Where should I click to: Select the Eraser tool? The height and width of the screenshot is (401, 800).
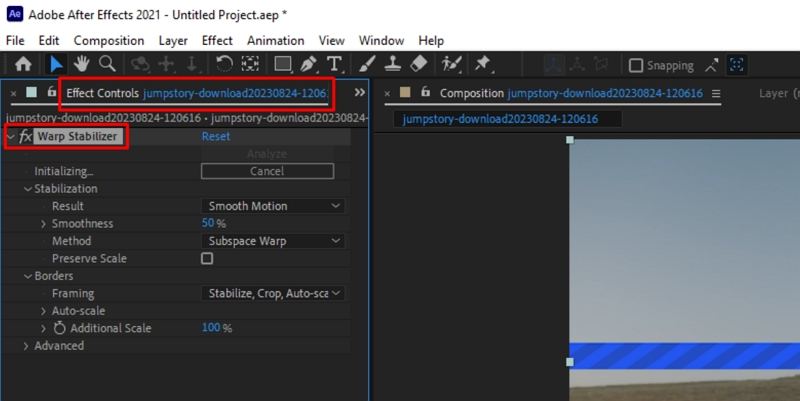pos(418,64)
